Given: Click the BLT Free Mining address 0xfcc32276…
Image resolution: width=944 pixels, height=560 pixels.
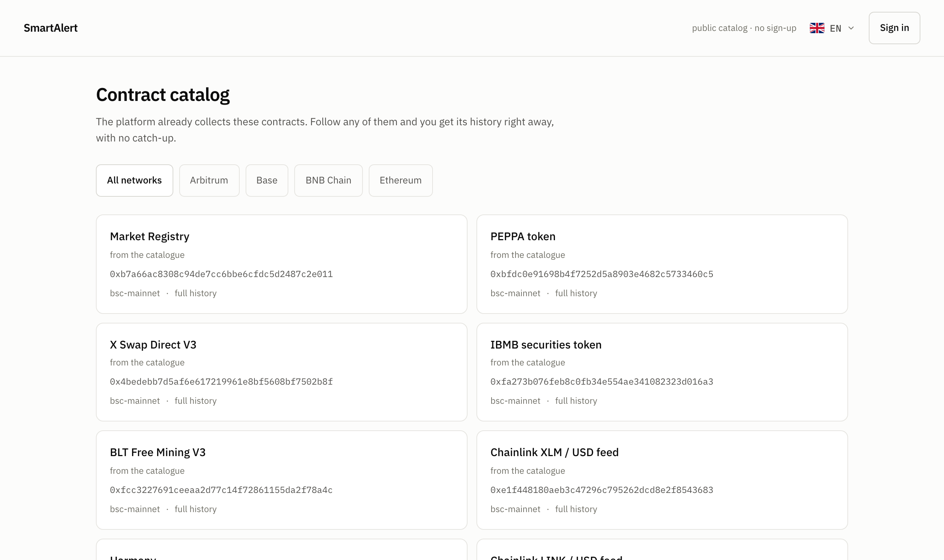Looking at the screenshot, I should (x=221, y=490).
